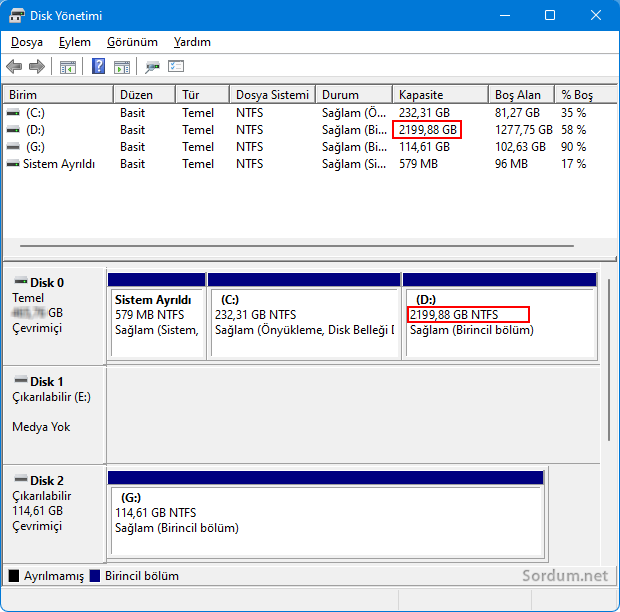The height and width of the screenshot is (612, 620).
Task: Click the 35 % free cell
Action: [573, 113]
